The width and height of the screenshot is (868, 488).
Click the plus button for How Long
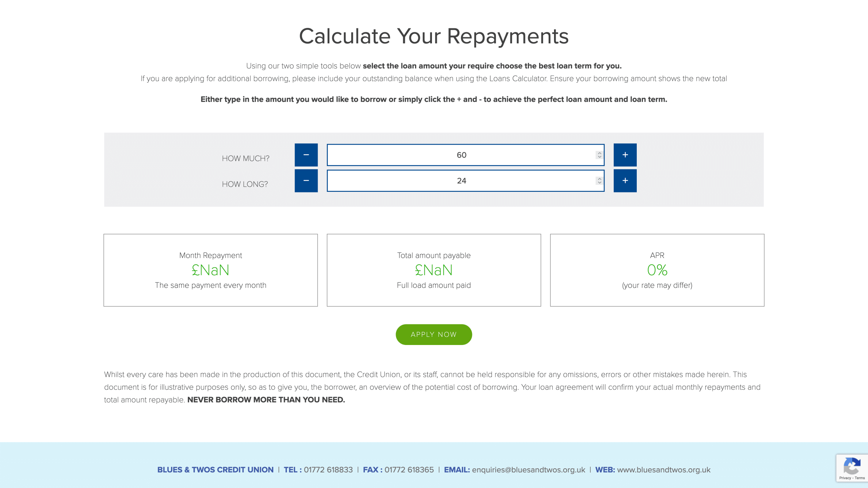point(625,181)
